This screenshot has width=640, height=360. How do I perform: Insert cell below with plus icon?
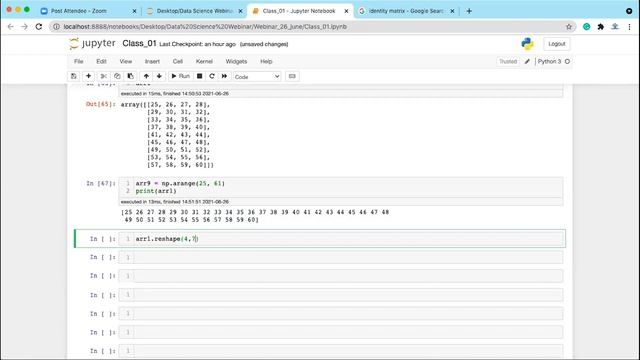coord(88,76)
